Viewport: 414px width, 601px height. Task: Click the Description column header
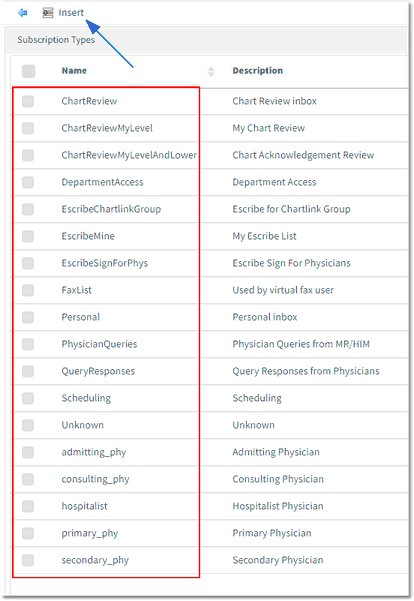[258, 71]
